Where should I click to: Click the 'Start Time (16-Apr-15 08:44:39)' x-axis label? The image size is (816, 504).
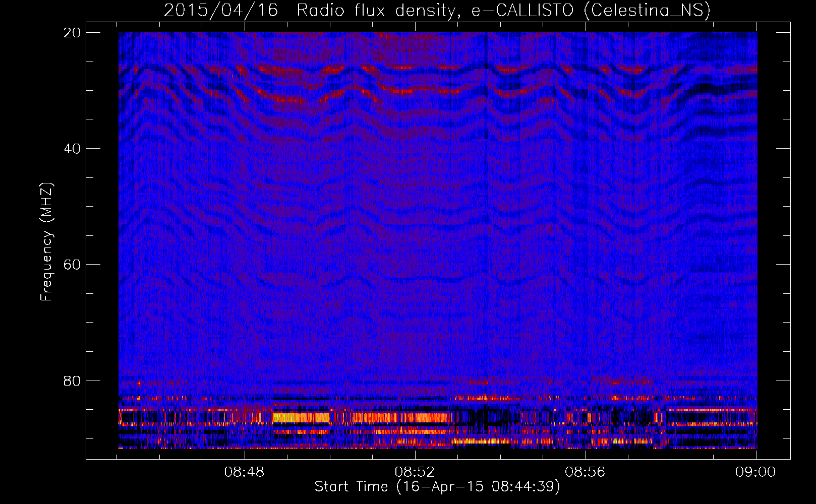pos(437,487)
